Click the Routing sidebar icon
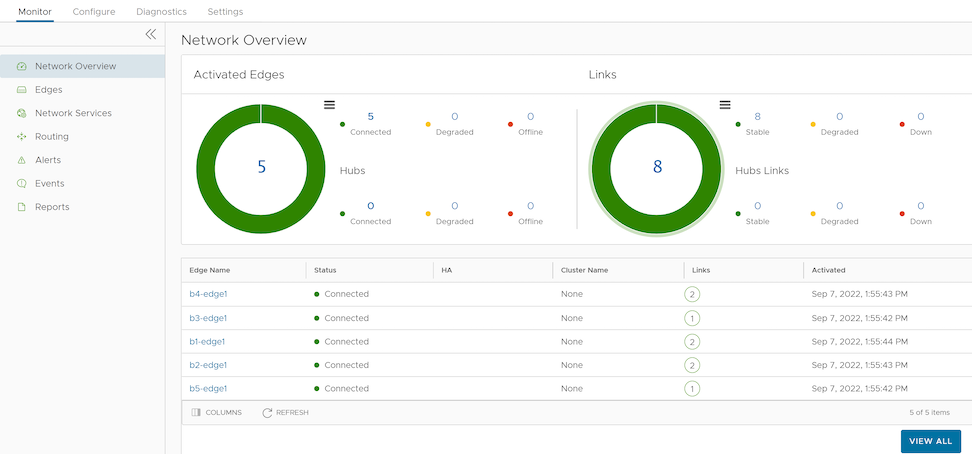Viewport: 972px width, 454px height. tap(22, 137)
